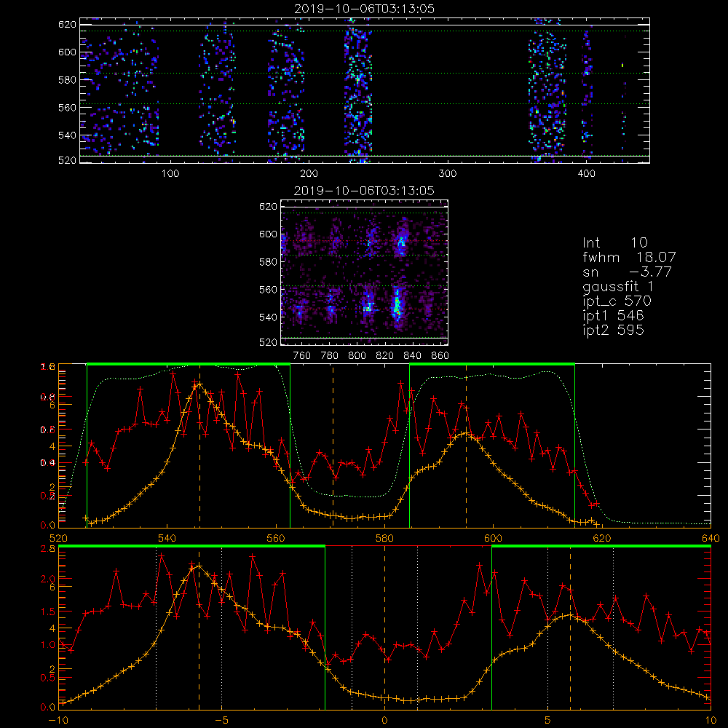Click orange peak near 595 in profile plot
The height and width of the screenshot is (728, 728).
tap(466, 433)
